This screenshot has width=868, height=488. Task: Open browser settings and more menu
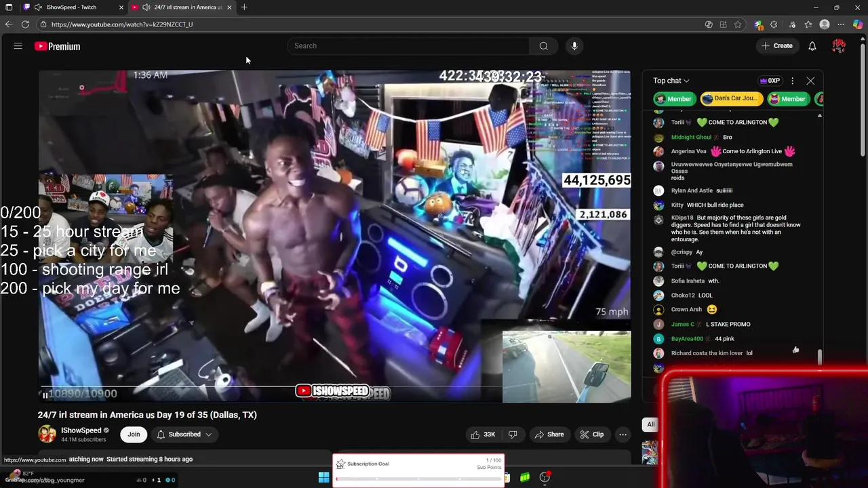pyautogui.click(x=841, y=24)
